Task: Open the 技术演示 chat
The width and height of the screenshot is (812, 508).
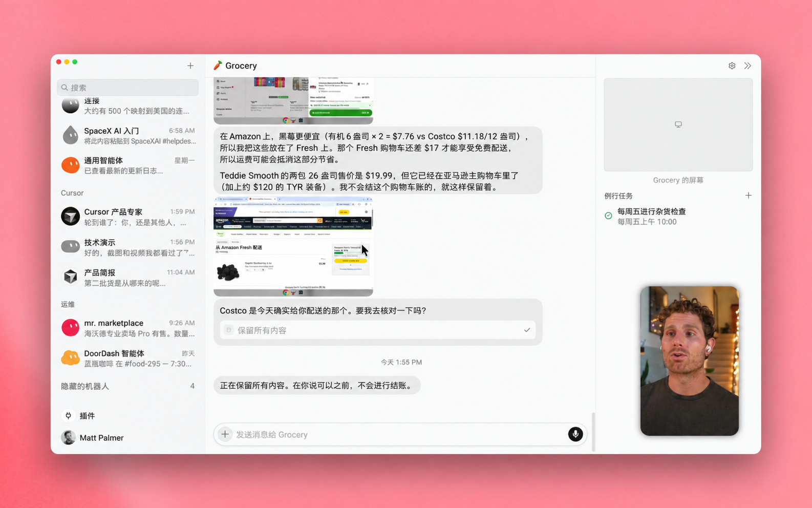Action: pos(127,247)
